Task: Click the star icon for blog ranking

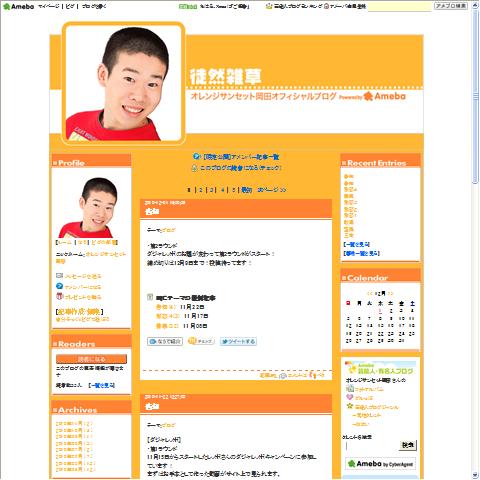Action: [350, 406]
